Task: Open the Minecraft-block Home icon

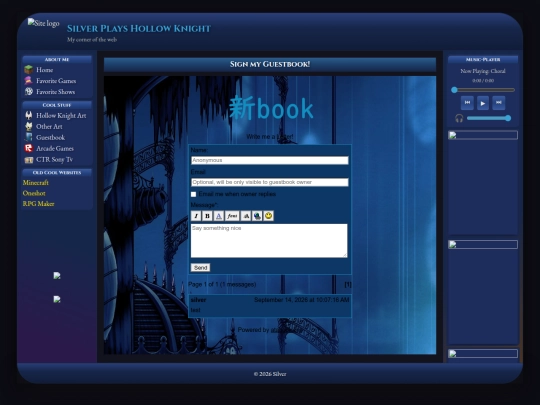Action: pyautogui.click(x=29, y=70)
